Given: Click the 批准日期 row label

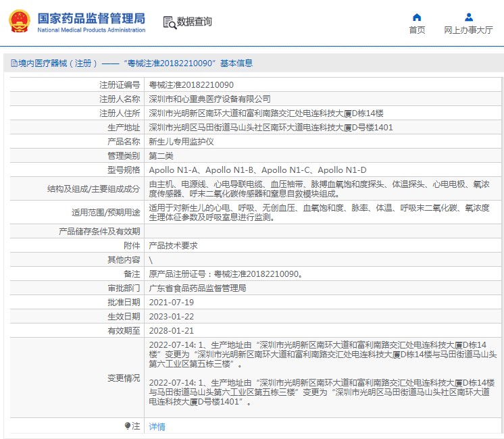Looking at the screenshot, I should point(124,303).
